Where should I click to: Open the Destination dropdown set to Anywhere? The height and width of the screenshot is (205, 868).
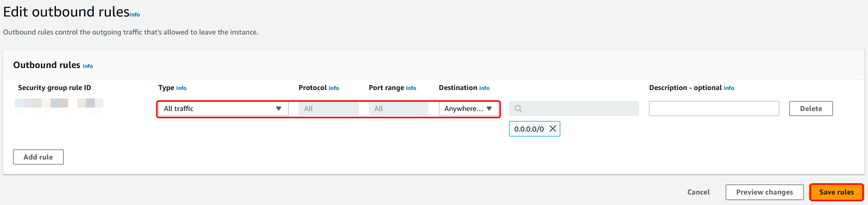pyautogui.click(x=469, y=108)
